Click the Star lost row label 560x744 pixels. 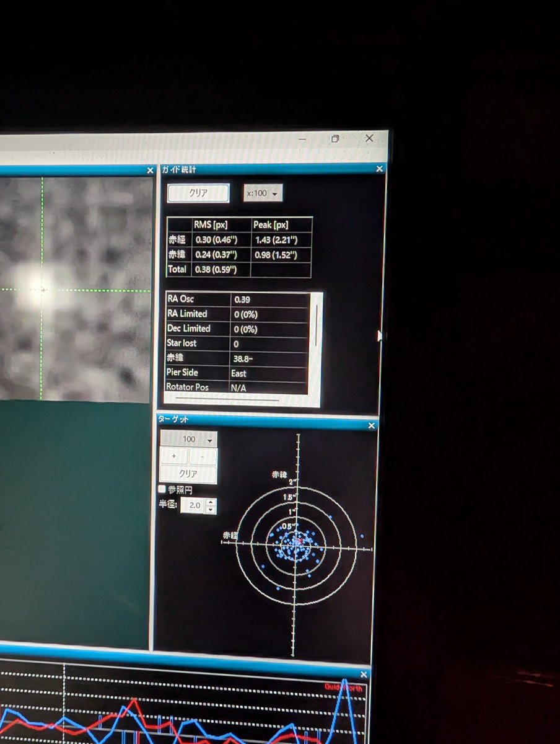tap(182, 343)
